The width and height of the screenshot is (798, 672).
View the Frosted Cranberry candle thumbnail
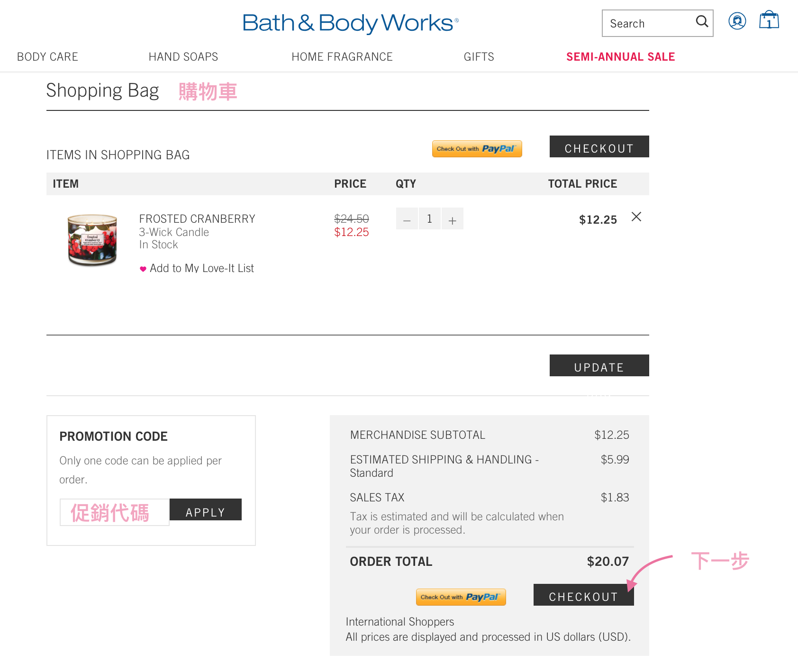pos(92,240)
